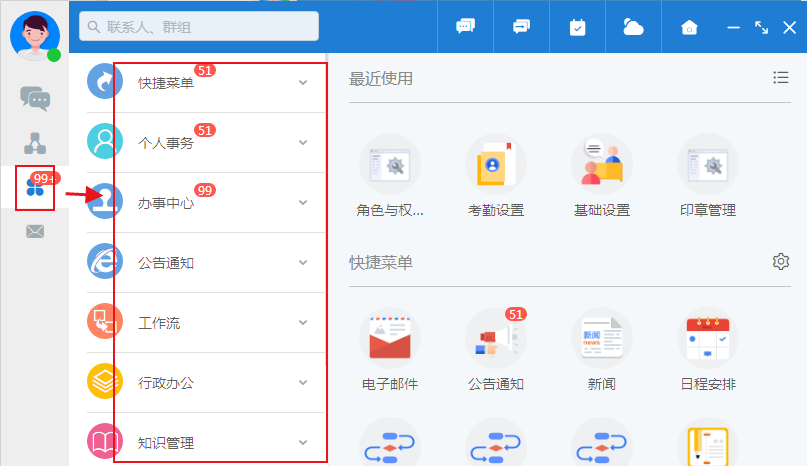
Task: Open the chat messages icon in left sidebar
Action: (35, 98)
